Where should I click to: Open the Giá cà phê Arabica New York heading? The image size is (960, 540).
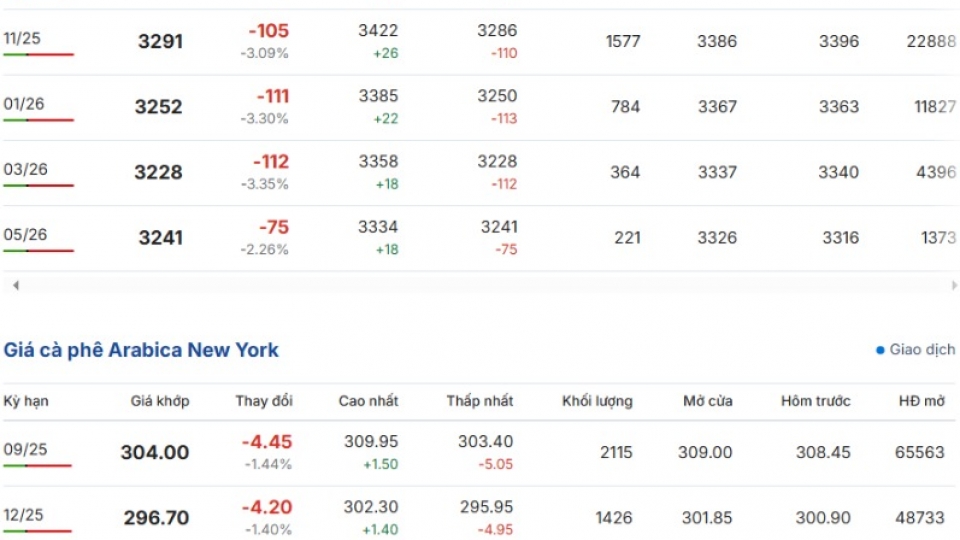tap(141, 350)
